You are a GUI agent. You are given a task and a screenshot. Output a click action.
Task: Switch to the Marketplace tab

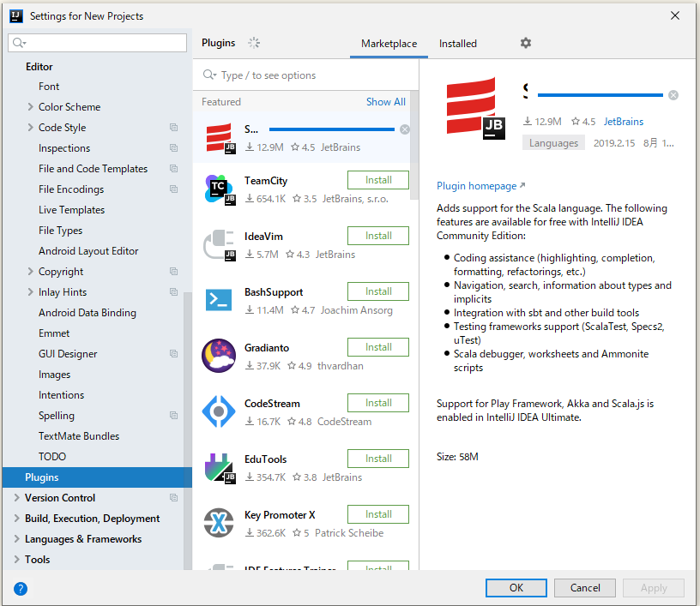389,44
